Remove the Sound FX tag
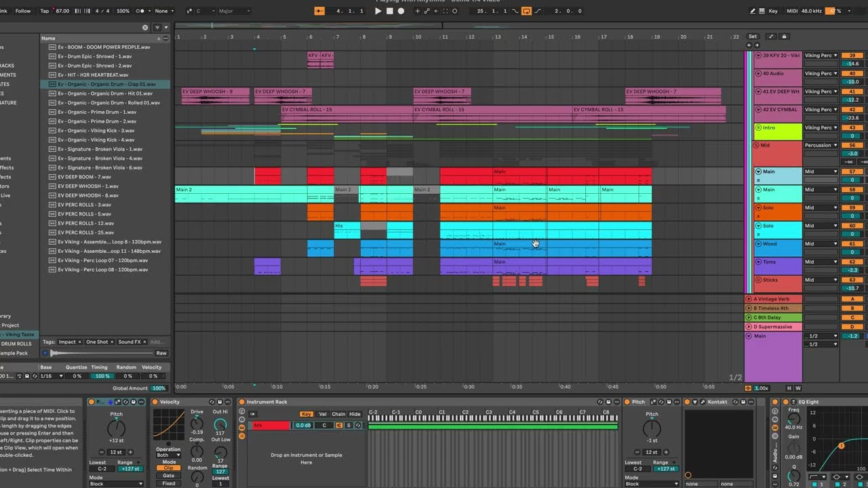 coord(145,342)
